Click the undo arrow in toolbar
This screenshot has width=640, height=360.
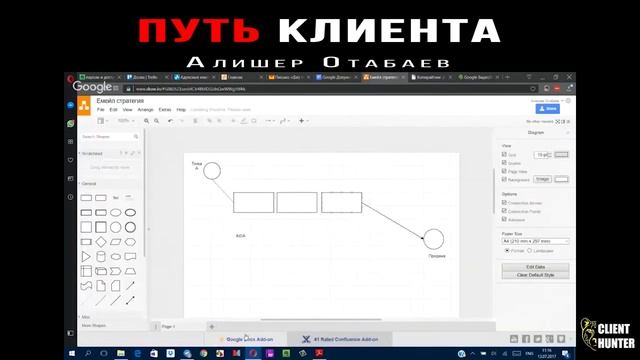(x=170, y=121)
